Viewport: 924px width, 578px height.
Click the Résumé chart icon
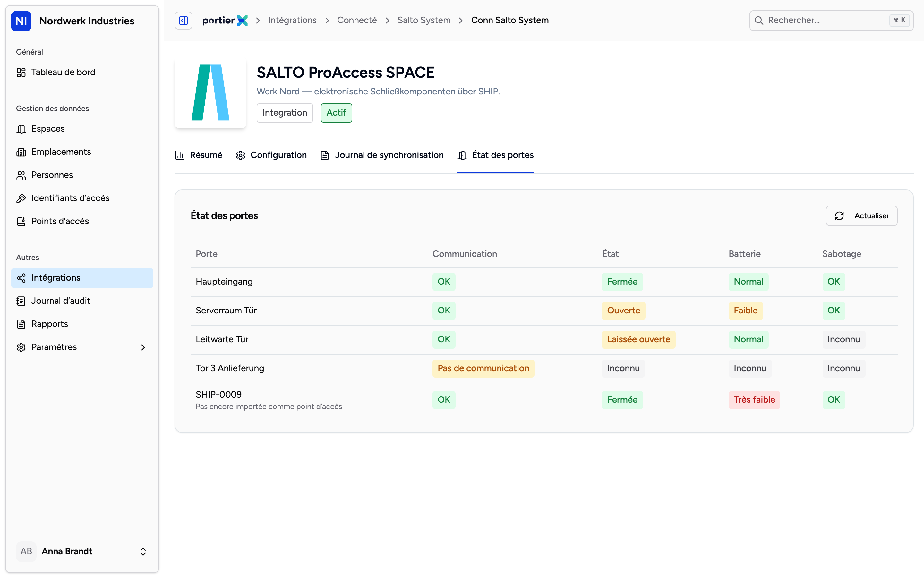tap(179, 155)
